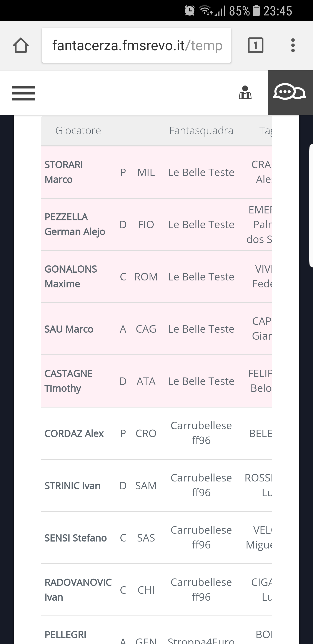Viewport: 313px width, 644px height.
Task: Tap RADOVANOVIC Ivan player name
Action: click(78, 590)
